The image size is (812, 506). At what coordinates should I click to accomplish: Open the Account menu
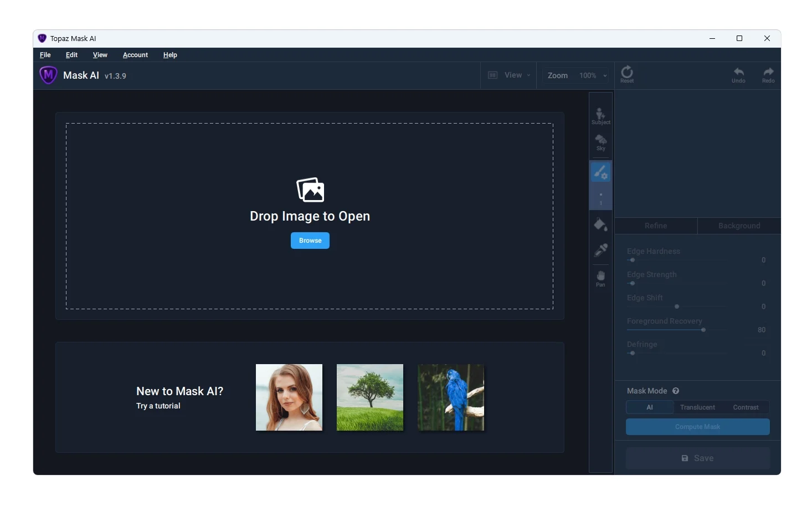[x=135, y=55]
